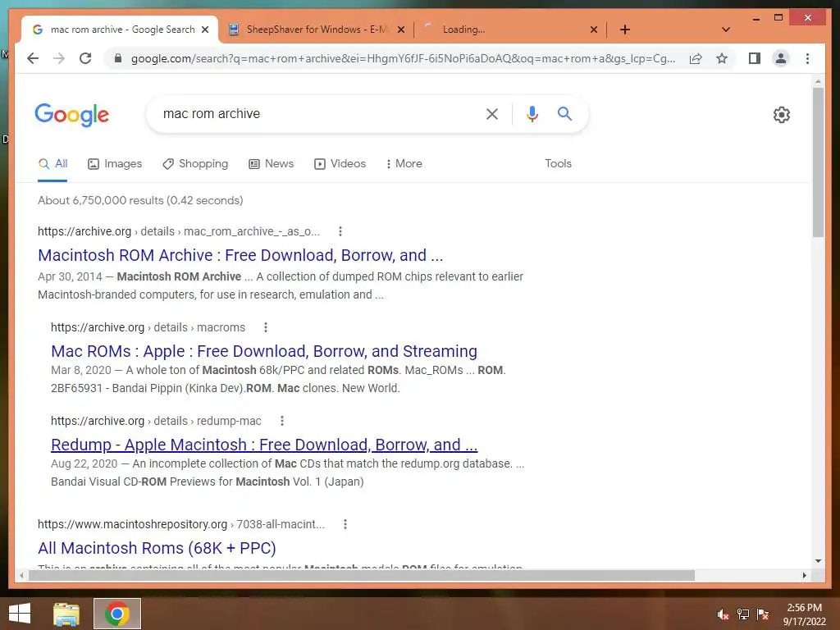
Task: Close the SheepShaver for Windows tab
Action: click(x=400, y=30)
